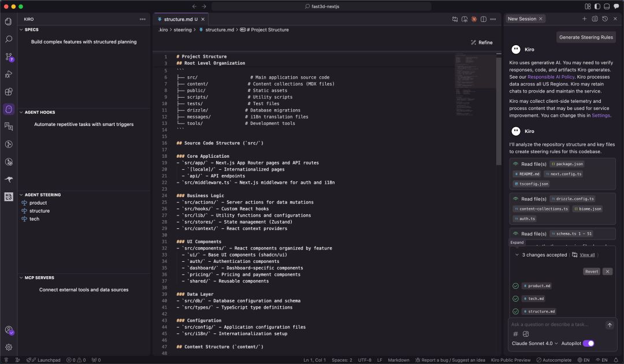This screenshot has height=364, width=624.
Task: Send the chat message with the arrow icon
Action: [x=610, y=325]
